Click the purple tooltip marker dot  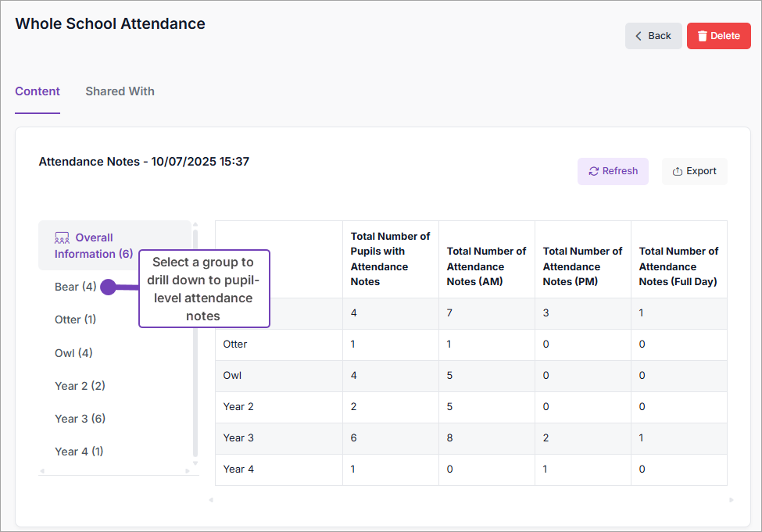click(108, 287)
